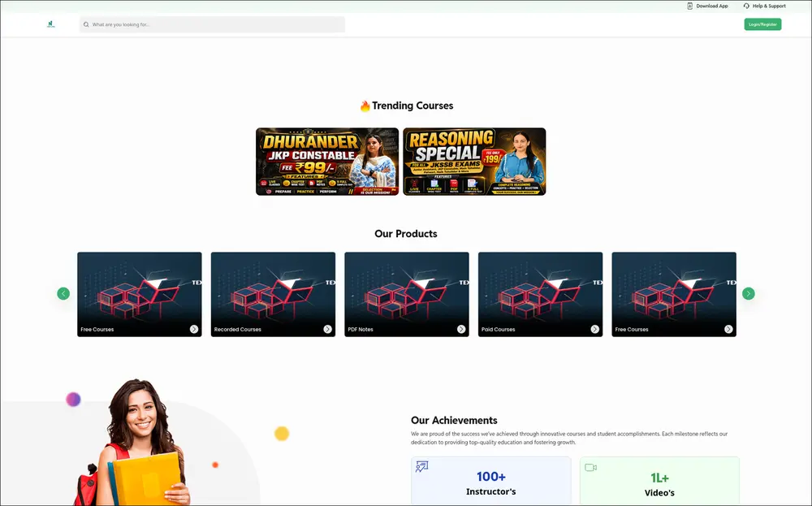812x506 pixels.
Task: Click the Login/Register button
Action: click(x=762, y=24)
